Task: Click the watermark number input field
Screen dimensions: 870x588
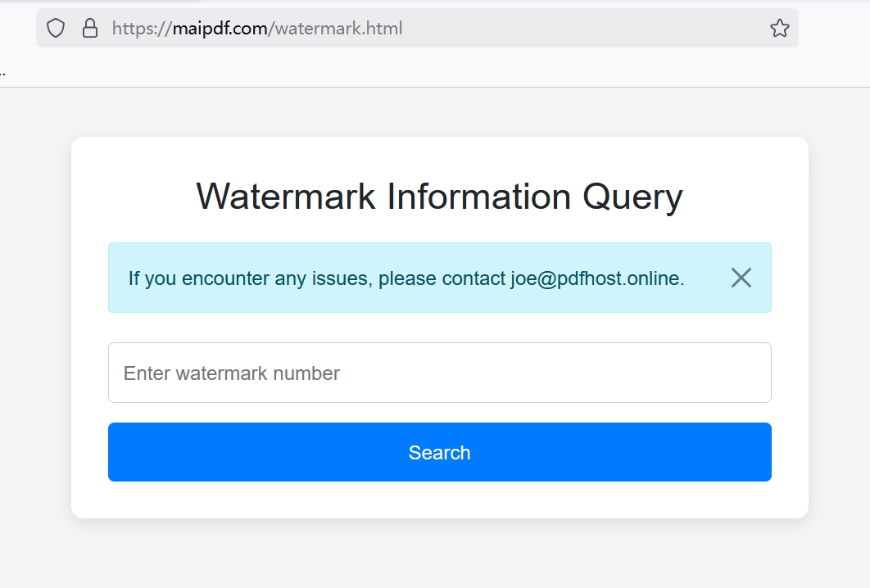Action: pyautogui.click(x=439, y=373)
